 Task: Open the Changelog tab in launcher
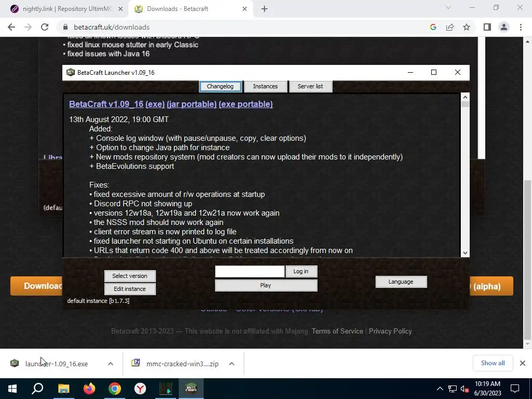[220, 87]
